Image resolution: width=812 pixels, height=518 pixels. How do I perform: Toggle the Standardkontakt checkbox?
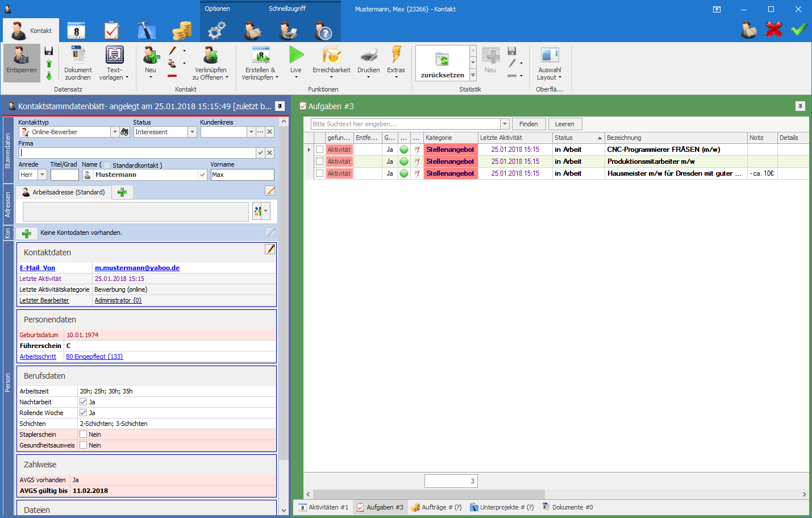coord(107,165)
